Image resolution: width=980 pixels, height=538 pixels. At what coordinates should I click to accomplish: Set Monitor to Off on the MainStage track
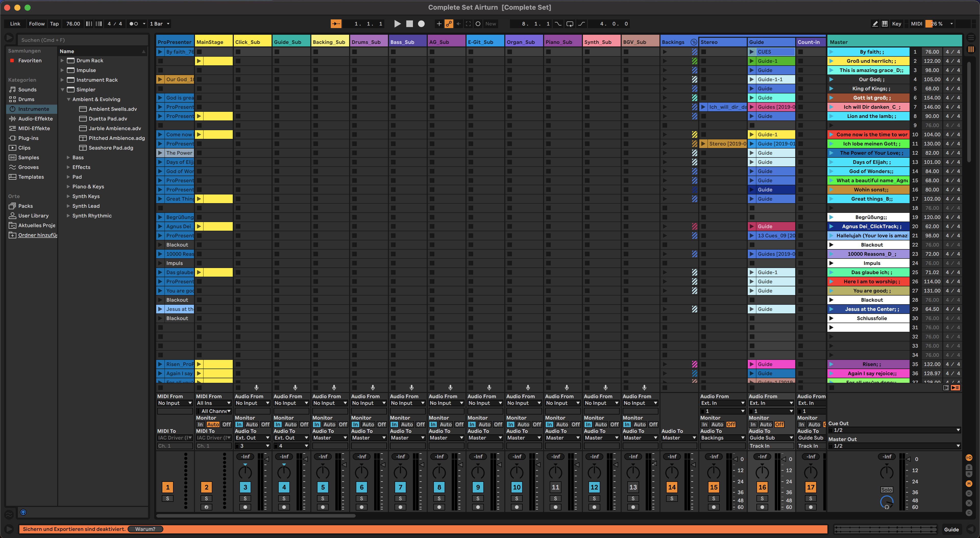226,424
